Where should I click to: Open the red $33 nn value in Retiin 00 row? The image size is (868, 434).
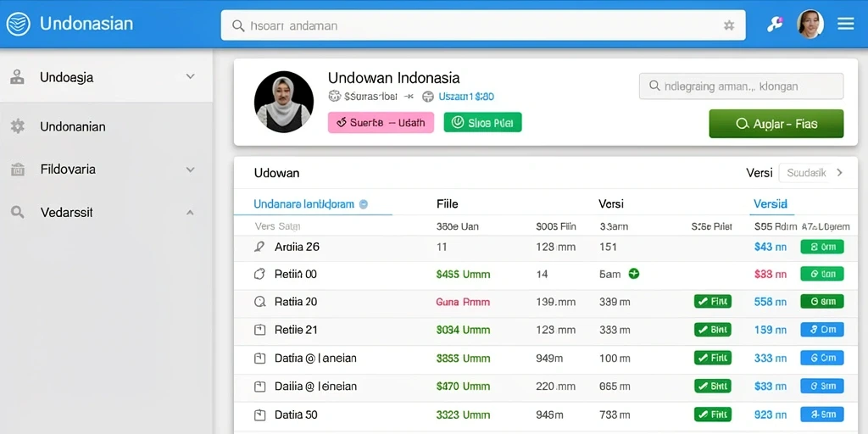point(770,274)
